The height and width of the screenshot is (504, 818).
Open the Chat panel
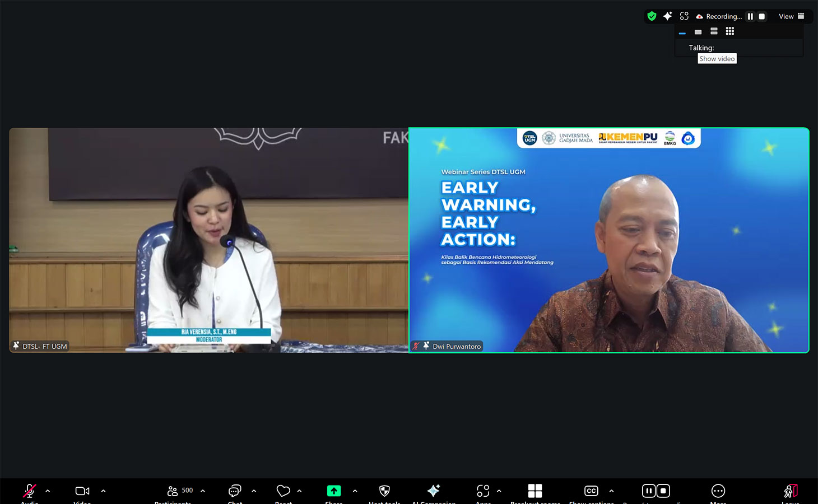[235, 491]
